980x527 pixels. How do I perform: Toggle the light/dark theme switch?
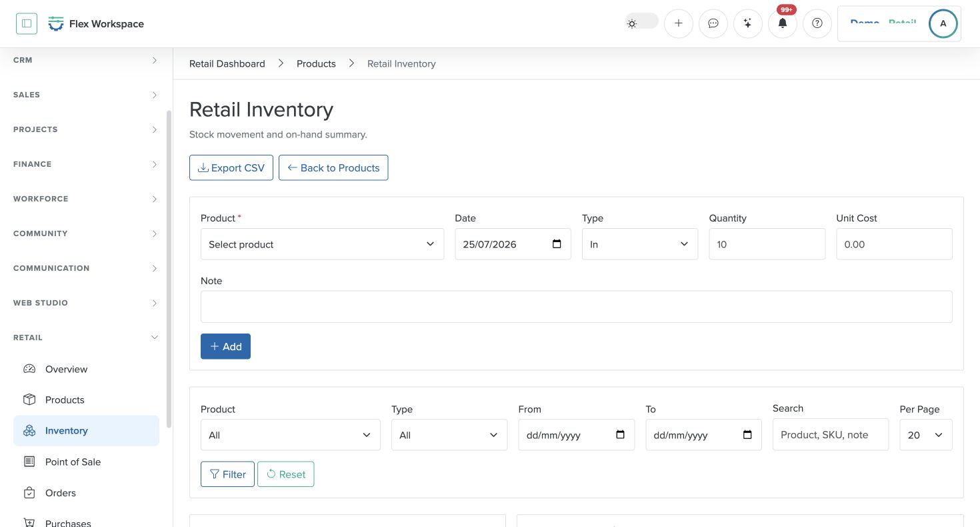click(x=641, y=23)
